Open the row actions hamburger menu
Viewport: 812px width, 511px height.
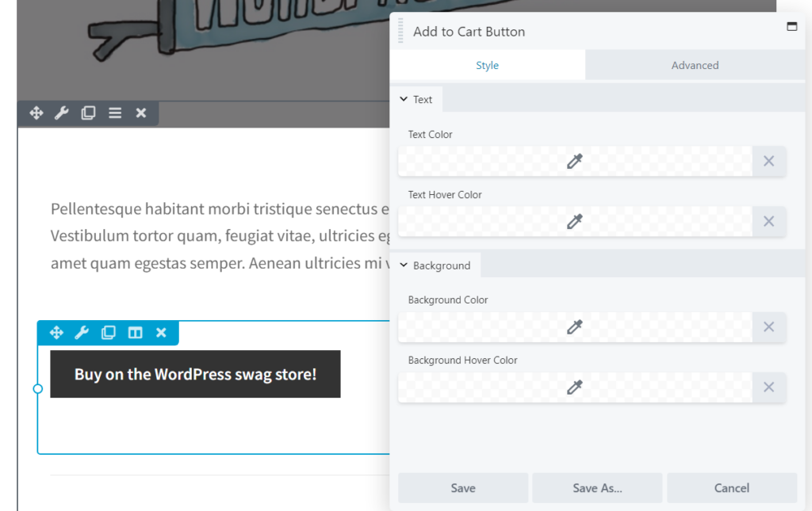[x=114, y=113]
